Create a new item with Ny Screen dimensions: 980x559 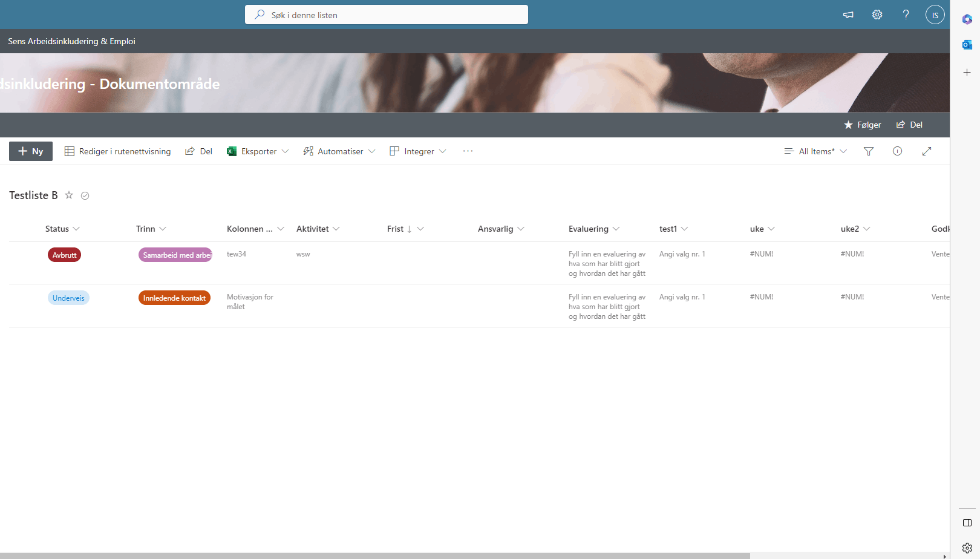(31, 151)
